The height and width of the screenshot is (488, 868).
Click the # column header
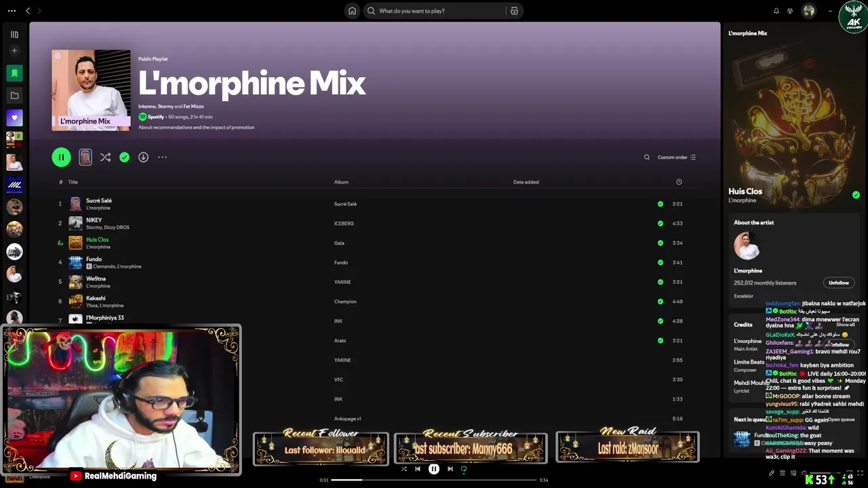point(60,182)
